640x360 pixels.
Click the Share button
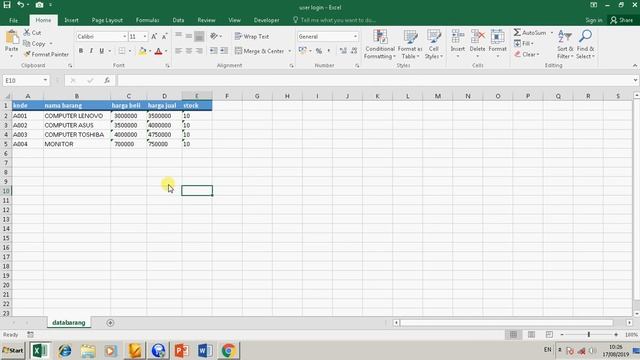click(x=622, y=20)
